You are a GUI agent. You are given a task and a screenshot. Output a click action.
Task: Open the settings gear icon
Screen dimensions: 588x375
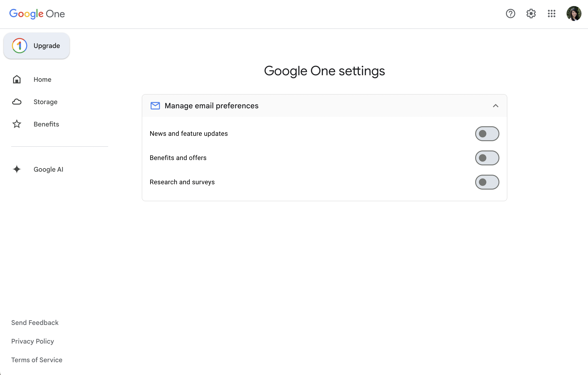(x=531, y=14)
